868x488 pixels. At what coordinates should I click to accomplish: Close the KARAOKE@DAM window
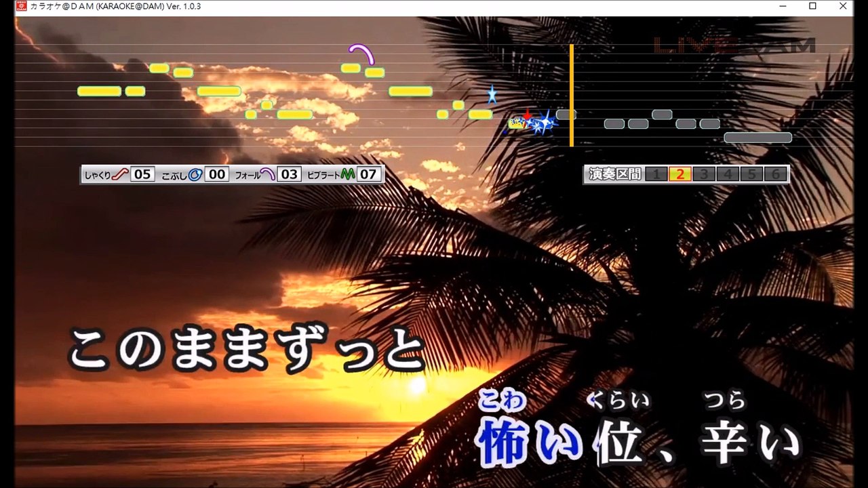[844, 6]
